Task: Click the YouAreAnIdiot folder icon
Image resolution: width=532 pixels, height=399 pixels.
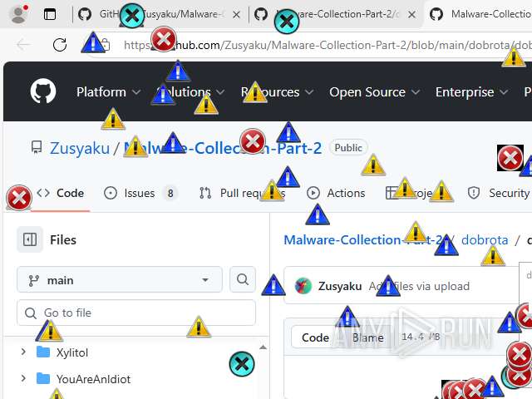Action: (x=43, y=378)
